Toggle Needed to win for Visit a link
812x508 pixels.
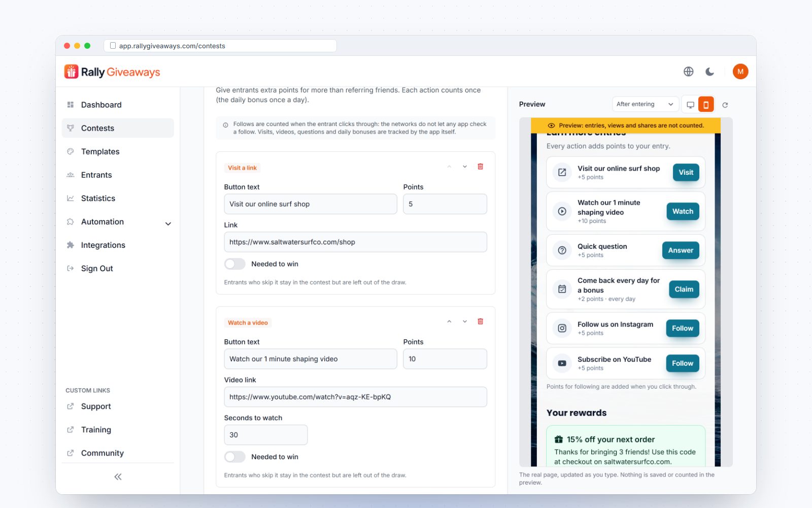click(235, 264)
